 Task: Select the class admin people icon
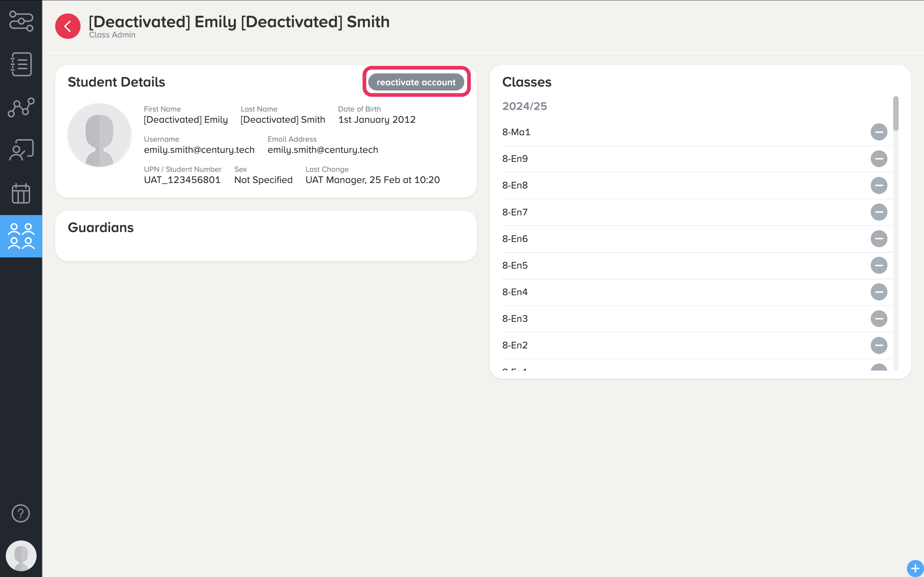point(21,236)
